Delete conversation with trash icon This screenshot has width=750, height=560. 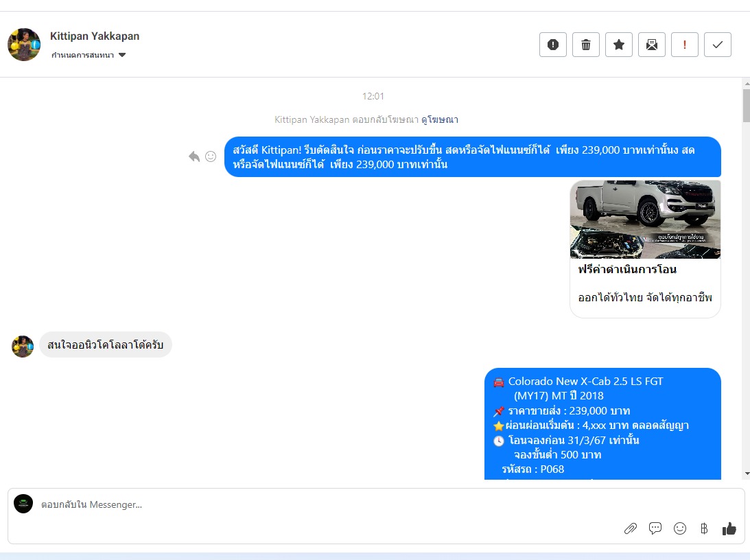[586, 45]
